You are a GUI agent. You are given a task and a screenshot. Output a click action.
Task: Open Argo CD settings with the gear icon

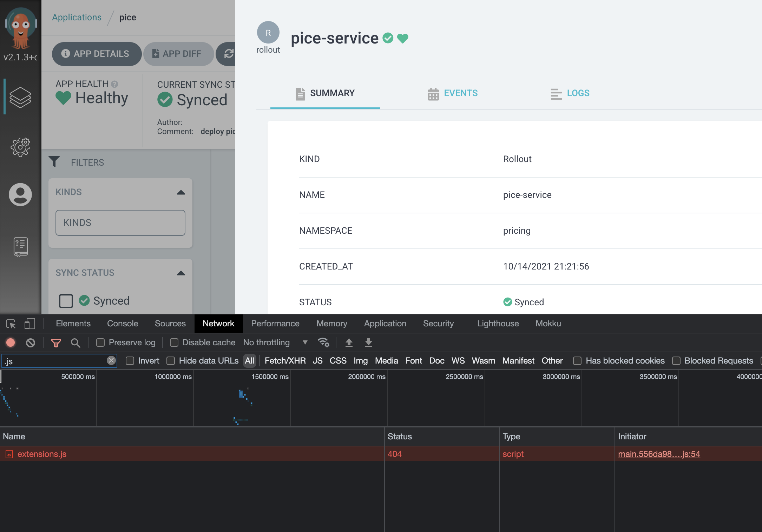tap(20, 147)
